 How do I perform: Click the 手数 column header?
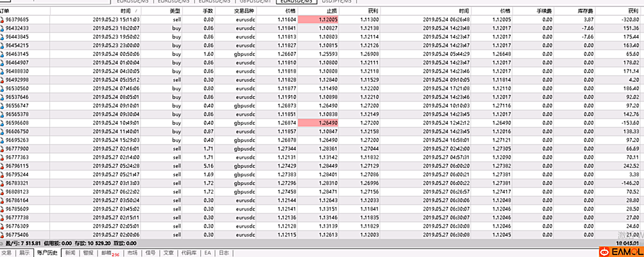[208, 11]
